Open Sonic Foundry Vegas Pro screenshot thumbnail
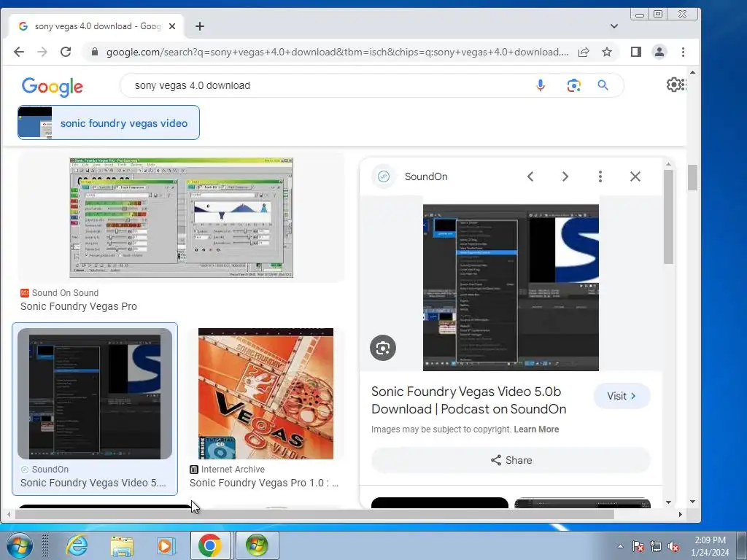Image resolution: width=747 pixels, height=560 pixels. (181, 217)
